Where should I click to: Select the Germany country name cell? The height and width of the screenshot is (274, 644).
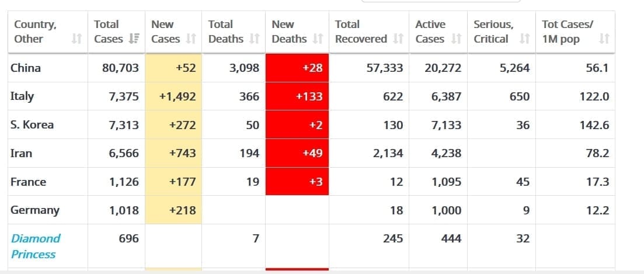pyautogui.click(x=35, y=210)
